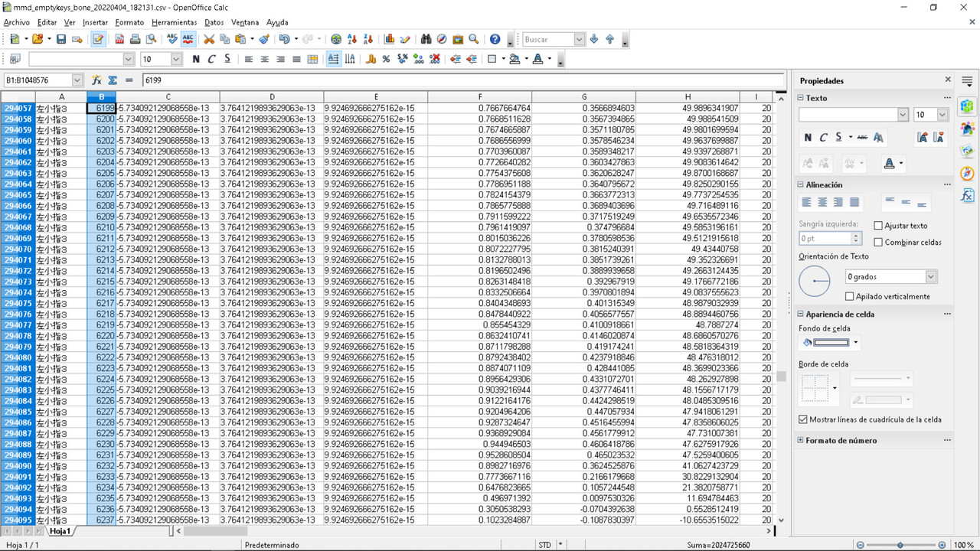Open the Archivo menu
Viewport: 980px width, 551px height.
coord(17,22)
